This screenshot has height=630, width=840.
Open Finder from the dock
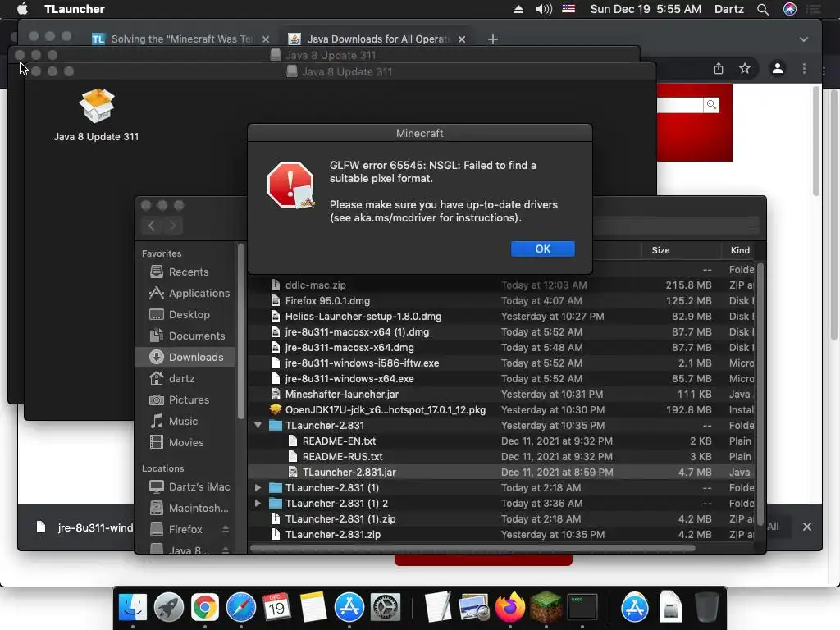pyautogui.click(x=132, y=608)
